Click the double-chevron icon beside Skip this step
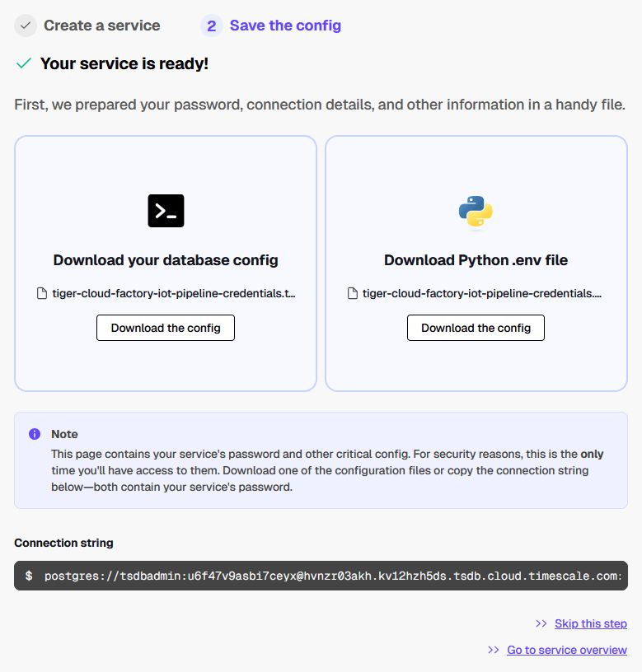The height and width of the screenshot is (672, 642). tap(541, 623)
